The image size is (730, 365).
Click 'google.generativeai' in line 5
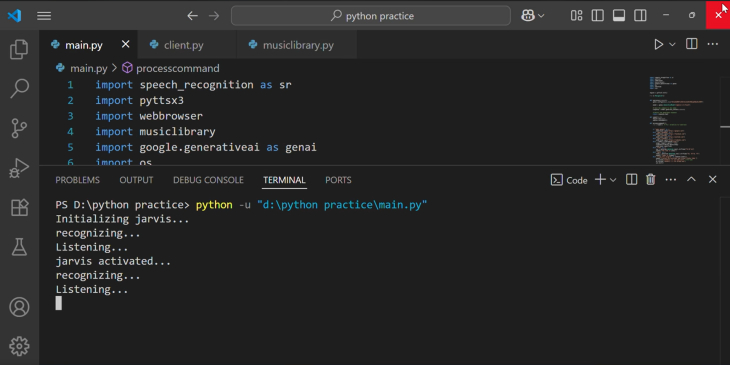199,148
